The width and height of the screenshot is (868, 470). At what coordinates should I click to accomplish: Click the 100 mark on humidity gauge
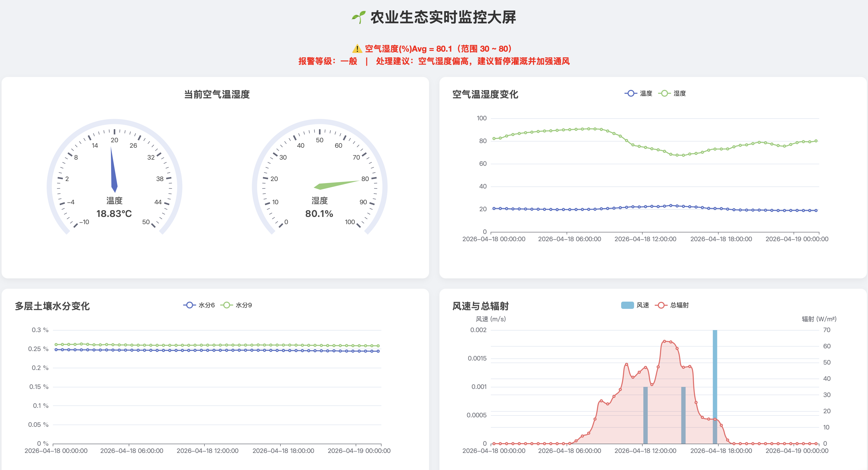pos(350,222)
